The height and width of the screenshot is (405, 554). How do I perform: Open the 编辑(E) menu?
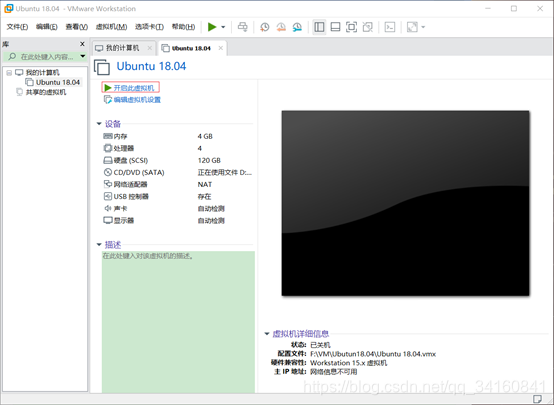pos(47,27)
